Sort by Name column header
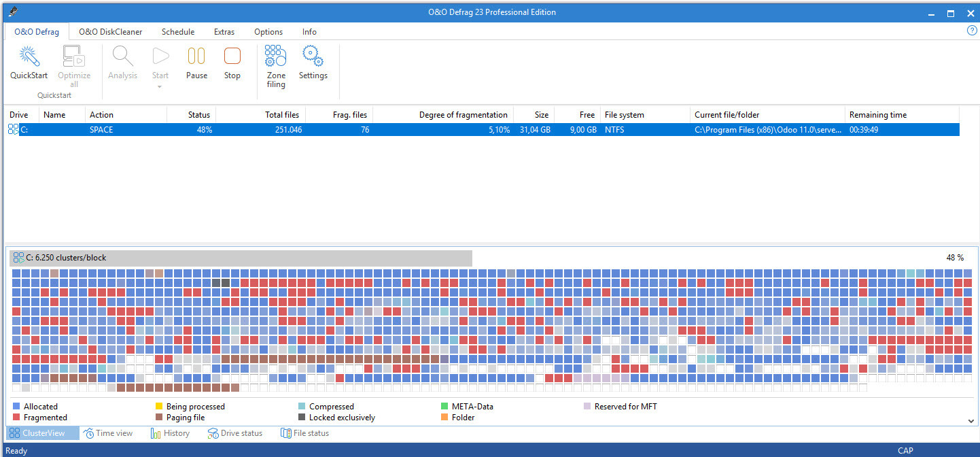Screen dimensions: 980x457 (63, 115)
